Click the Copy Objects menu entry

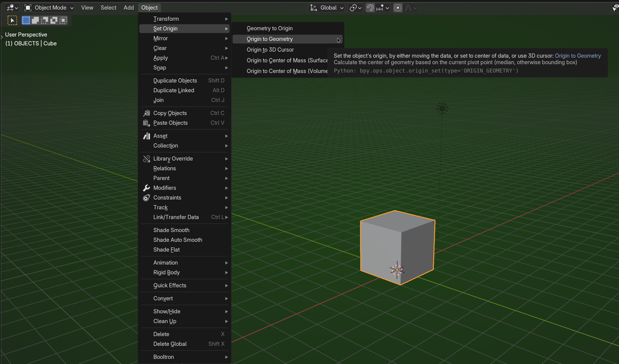tap(170, 113)
